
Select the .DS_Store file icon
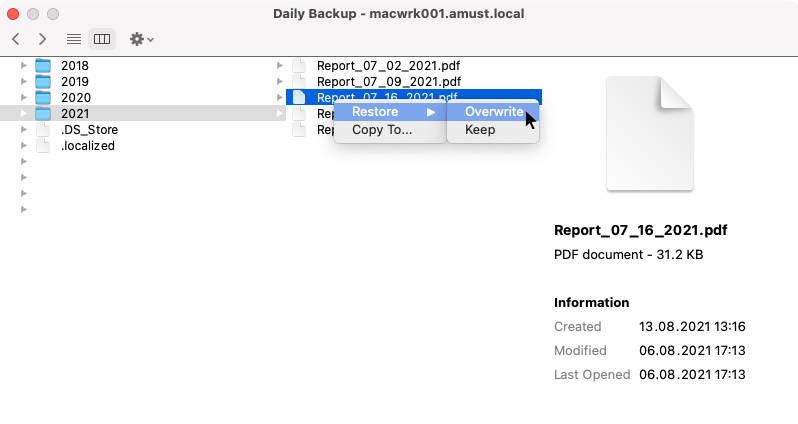(43, 130)
